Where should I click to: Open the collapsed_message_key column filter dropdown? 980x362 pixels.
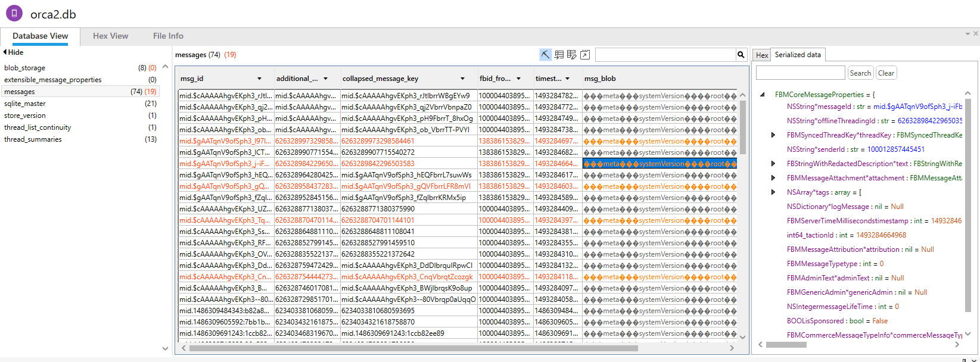coord(462,79)
